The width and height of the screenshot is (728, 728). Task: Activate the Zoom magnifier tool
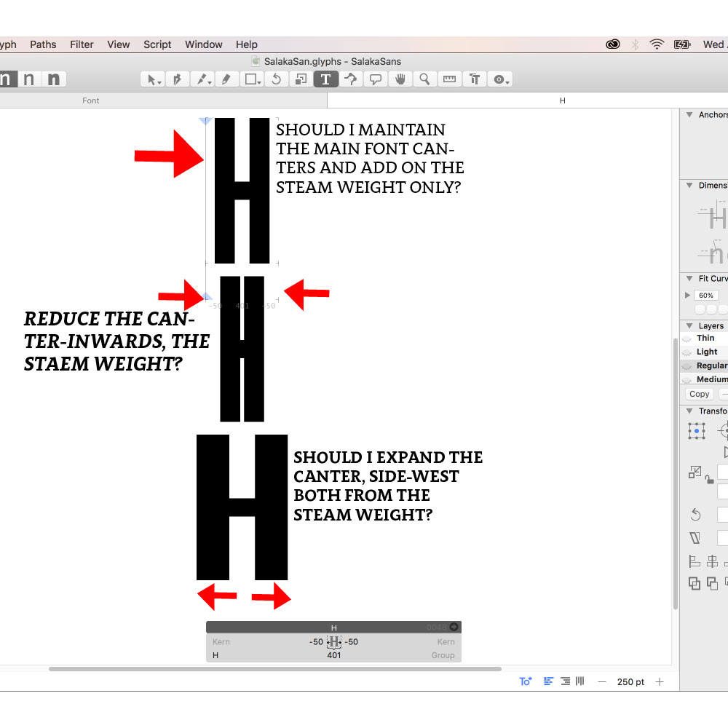click(x=424, y=79)
